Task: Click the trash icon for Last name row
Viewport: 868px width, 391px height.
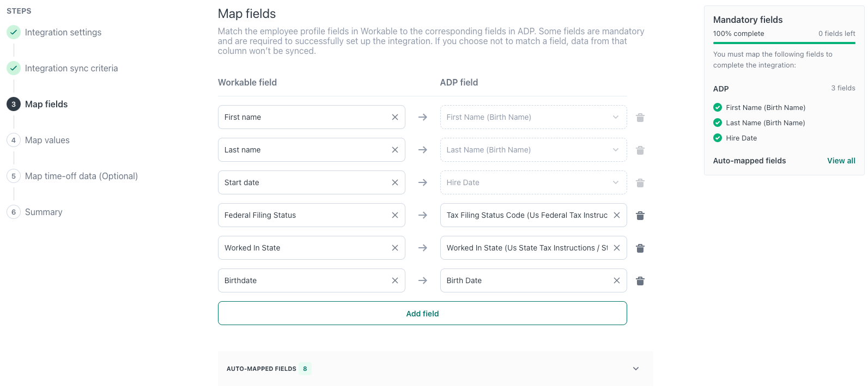Action: tap(640, 150)
